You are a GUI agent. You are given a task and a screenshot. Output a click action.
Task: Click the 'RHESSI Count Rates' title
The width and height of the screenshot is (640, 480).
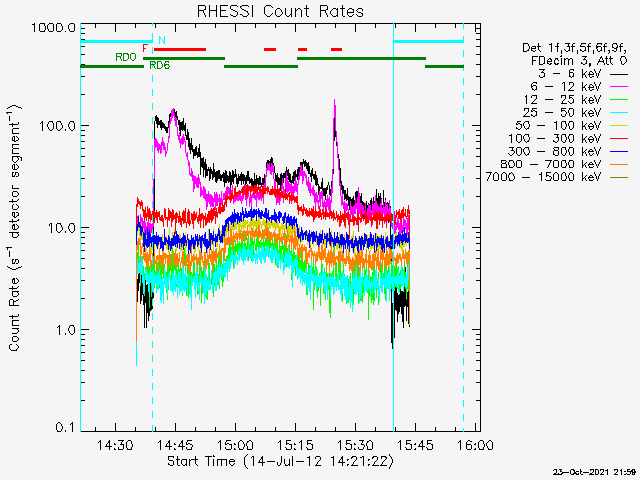tap(280, 11)
